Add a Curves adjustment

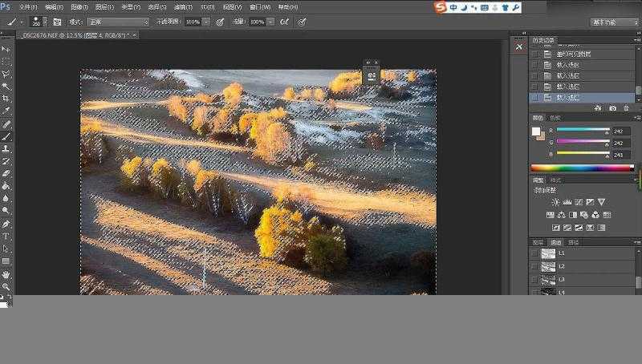click(579, 202)
